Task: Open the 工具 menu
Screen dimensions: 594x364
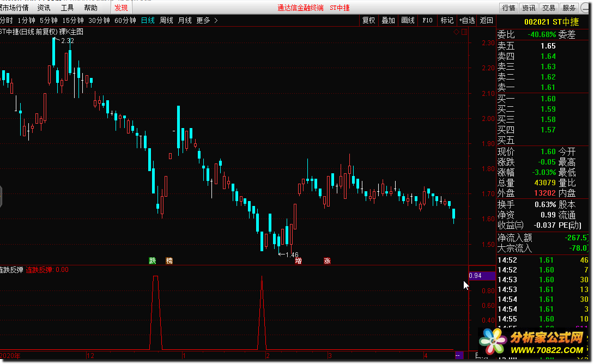Action: click(68, 8)
